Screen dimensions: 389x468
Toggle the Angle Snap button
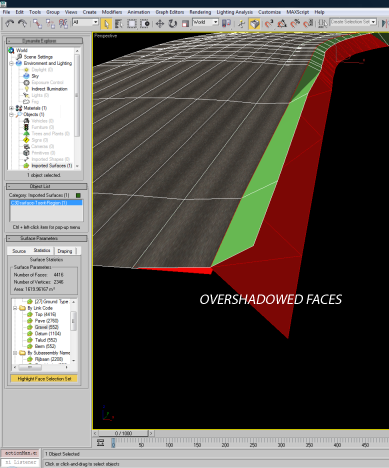coord(282,24)
